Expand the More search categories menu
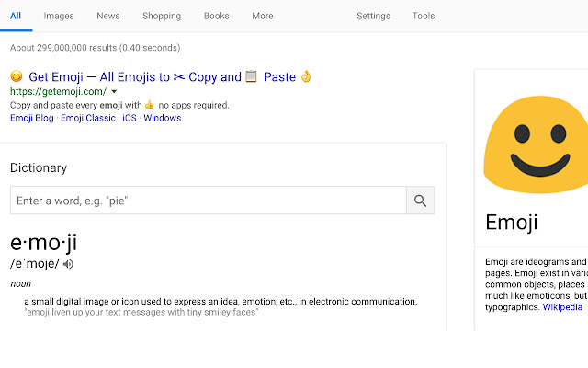 coord(263,16)
